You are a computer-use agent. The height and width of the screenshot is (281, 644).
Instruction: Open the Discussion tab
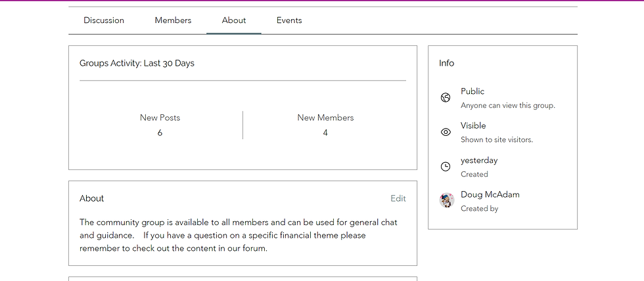[104, 20]
